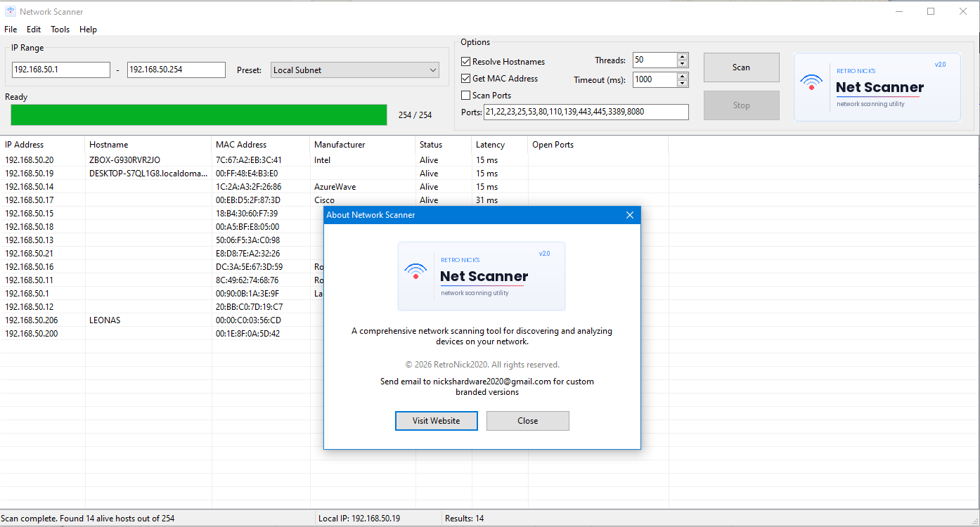The image size is (980, 527).
Task: Click the 2026 RetroNick2020 copyright line
Action: click(482, 365)
